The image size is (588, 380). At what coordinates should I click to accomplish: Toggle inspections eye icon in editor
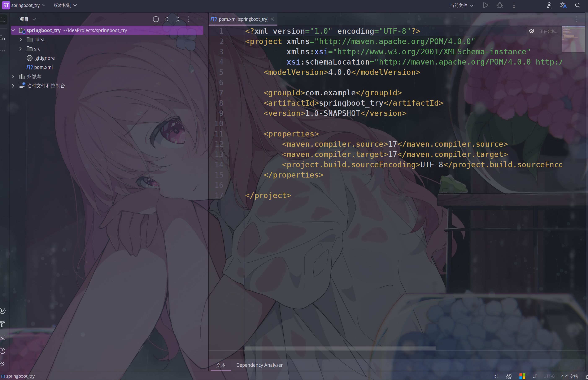coord(531,31)
